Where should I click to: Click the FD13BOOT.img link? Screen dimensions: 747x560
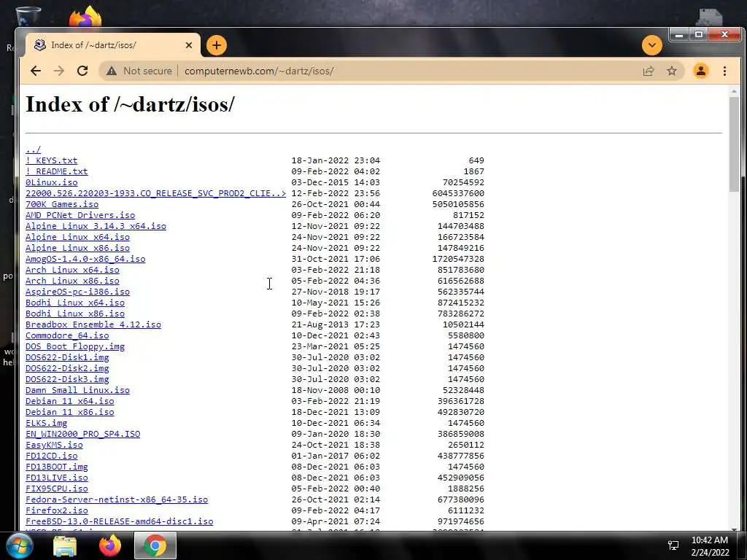point(57,467)
